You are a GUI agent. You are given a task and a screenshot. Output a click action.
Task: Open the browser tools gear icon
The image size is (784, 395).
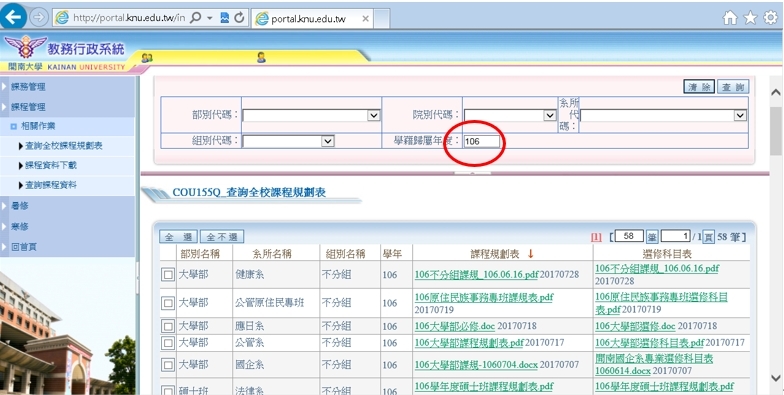point(770,18)
